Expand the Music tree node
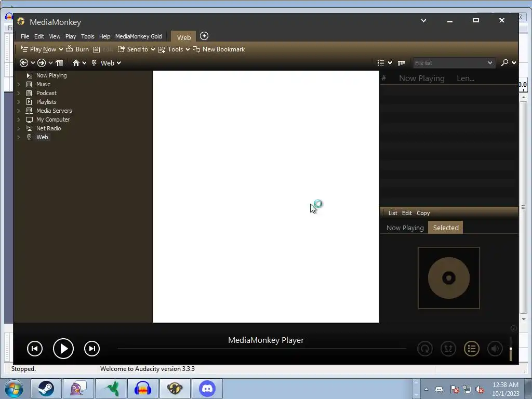 (19, 84)
